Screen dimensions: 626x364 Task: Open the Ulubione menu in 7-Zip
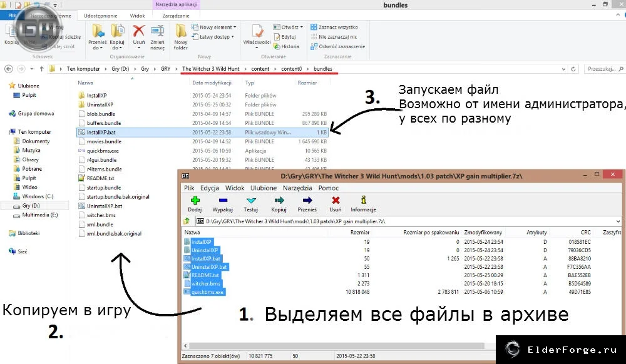click(x=264, y=188)
